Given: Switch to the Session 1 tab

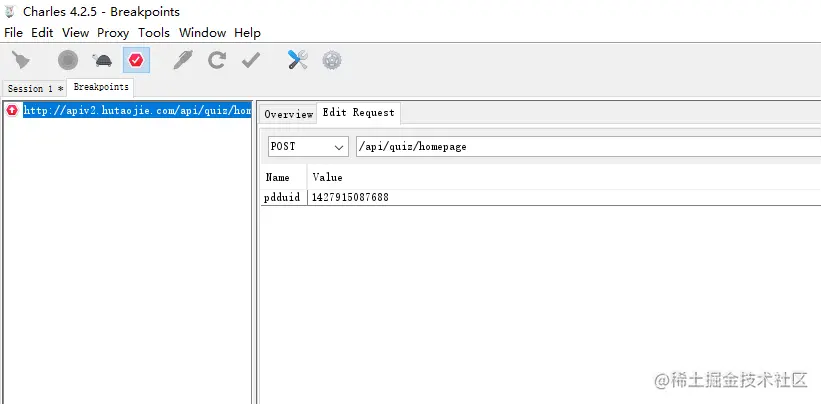Looking at the screenshot, I should coord(35,89).
